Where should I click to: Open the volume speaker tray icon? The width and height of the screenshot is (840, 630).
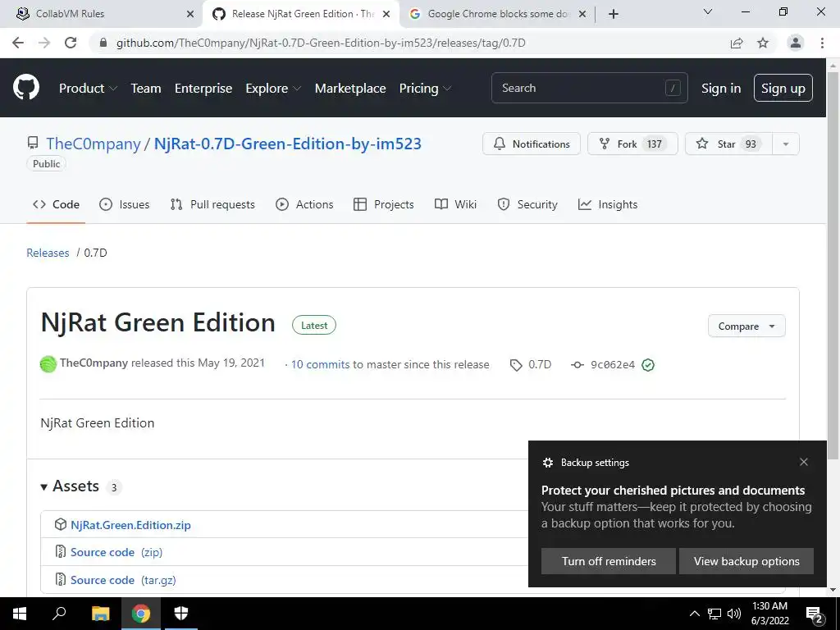point(734,614)
